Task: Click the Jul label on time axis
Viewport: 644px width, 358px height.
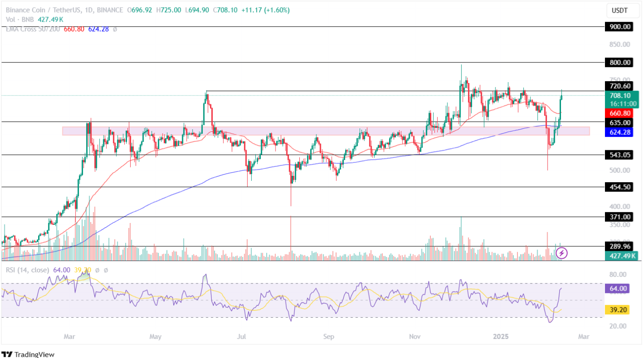Action: click(x=242, y=336)
